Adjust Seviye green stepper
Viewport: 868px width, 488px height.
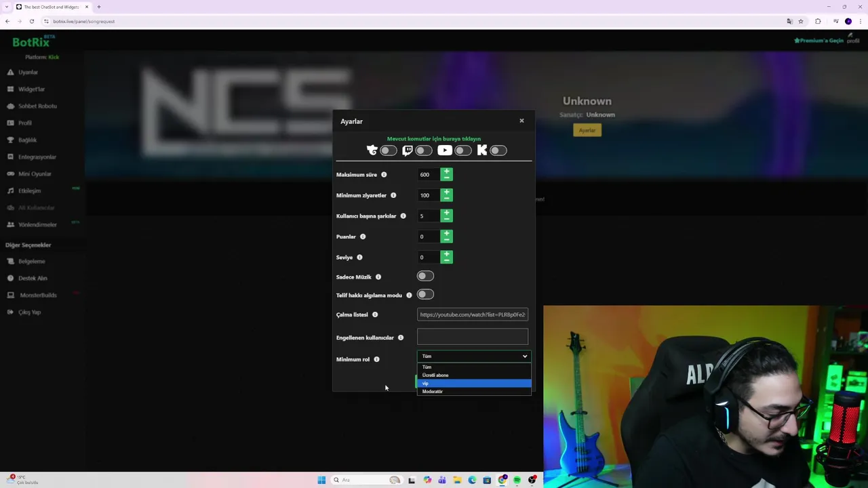446,257
